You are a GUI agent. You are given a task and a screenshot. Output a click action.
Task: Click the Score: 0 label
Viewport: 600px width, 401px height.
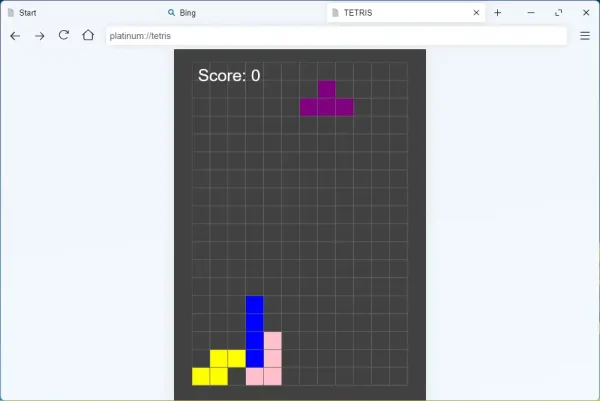coord(229,75)
